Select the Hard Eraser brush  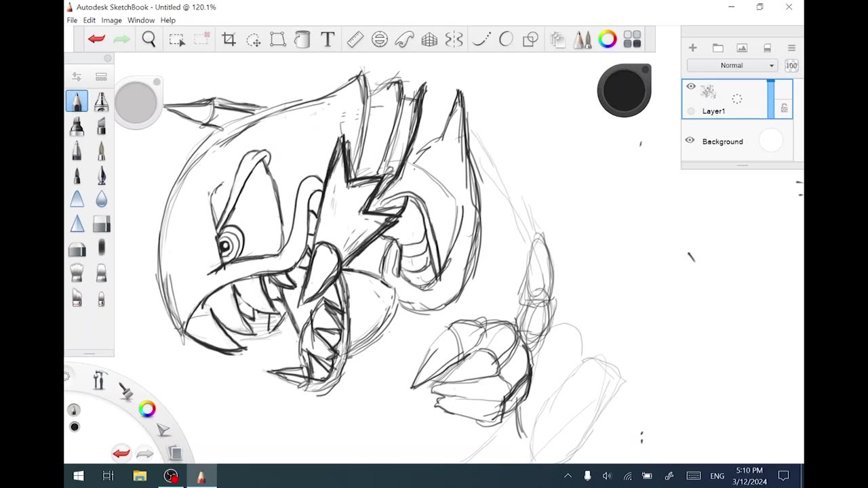[101, 224]
